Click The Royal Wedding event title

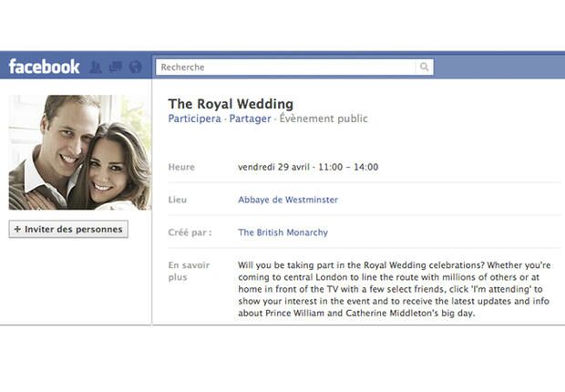(231, 104)
